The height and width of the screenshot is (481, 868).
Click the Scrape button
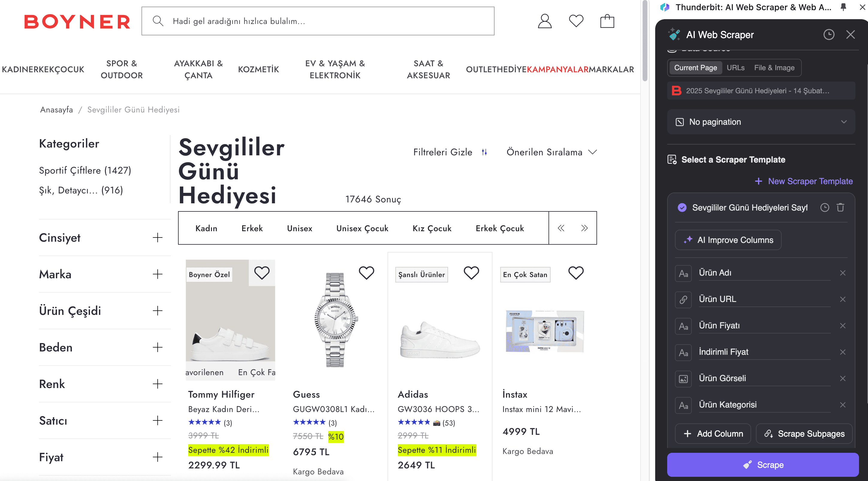(x=763, y=465)
